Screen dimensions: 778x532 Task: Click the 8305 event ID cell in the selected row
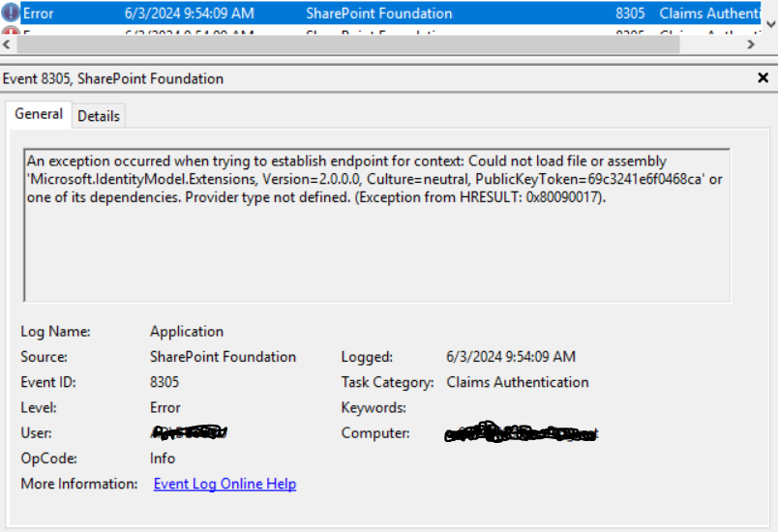630,14
